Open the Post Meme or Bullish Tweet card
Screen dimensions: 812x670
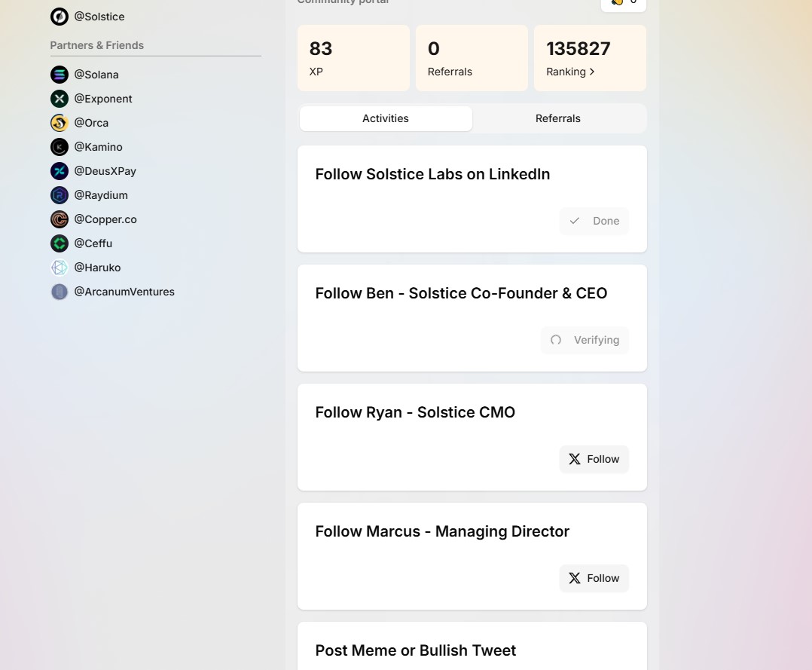(472, 649)
